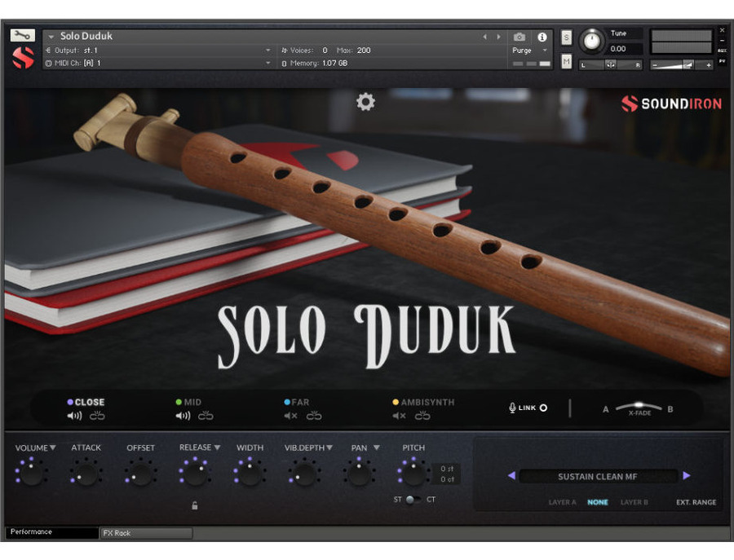Open the RELEASE dropdown arrow
Viewport: 734px width, 560px height.
click(x=217, y=448)
